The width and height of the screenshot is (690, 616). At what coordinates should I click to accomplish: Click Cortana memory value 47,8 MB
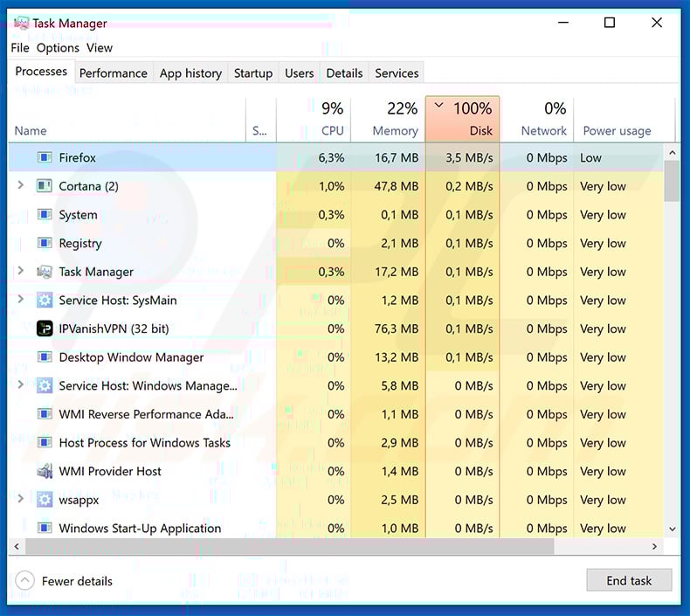pos(397,186)
